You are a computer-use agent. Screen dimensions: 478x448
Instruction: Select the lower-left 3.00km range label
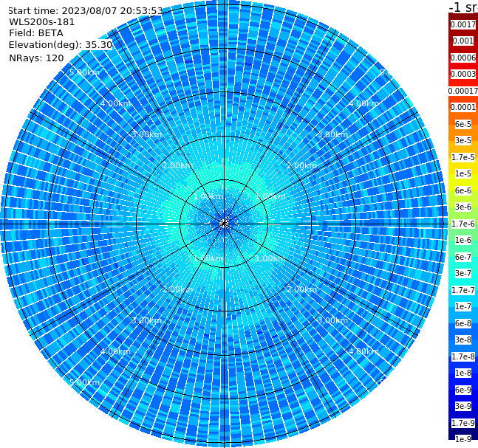146,320
